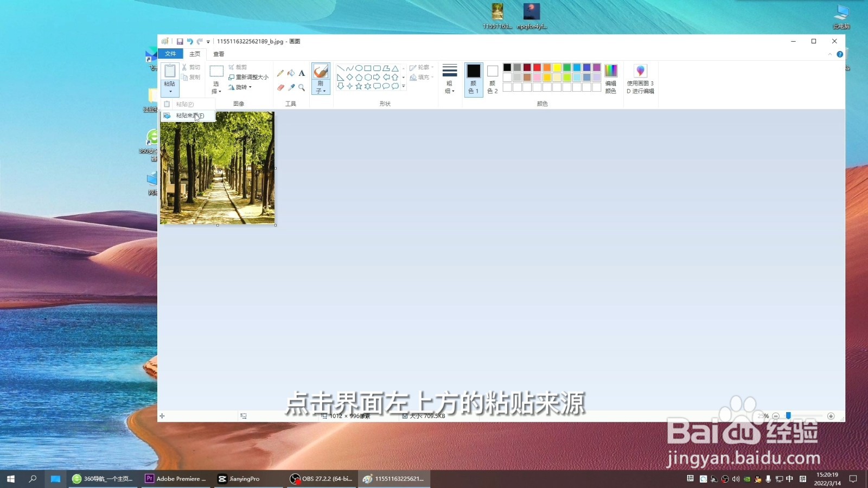Image resolution: width=868 pixels, height=488 pixels.
Task: Choose the straight Line shape
Action: tap(341, 68)
